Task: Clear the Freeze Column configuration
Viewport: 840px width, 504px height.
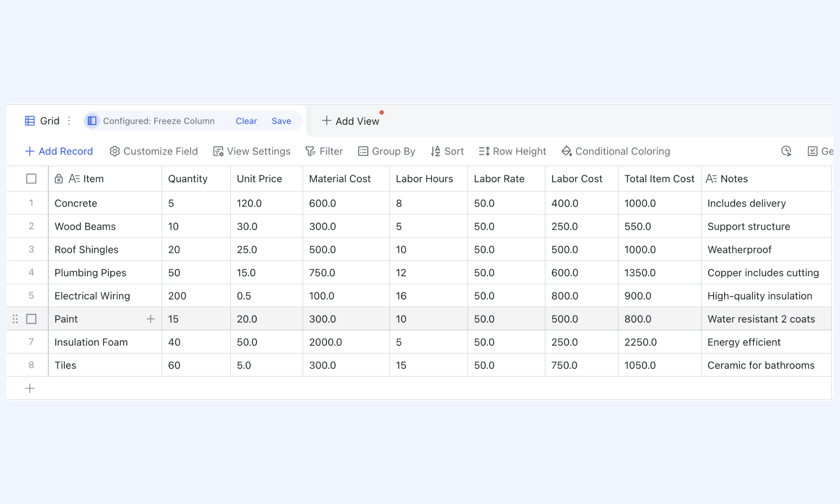Action: click(246, 121)
